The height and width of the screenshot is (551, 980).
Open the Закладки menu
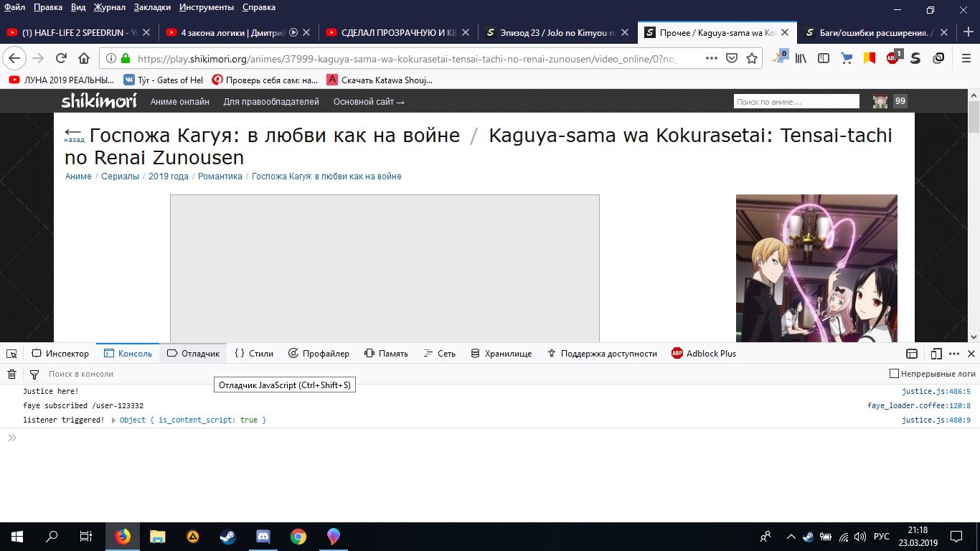[153, 7]
